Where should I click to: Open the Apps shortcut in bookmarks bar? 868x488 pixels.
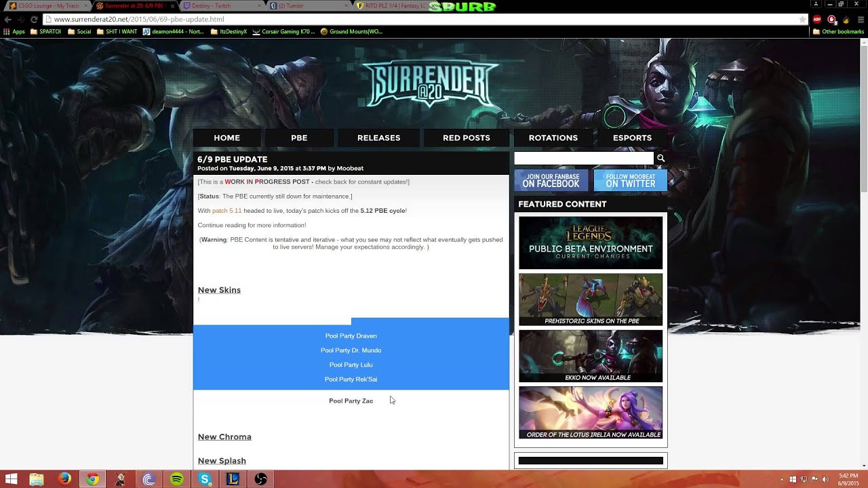[14, 32]
